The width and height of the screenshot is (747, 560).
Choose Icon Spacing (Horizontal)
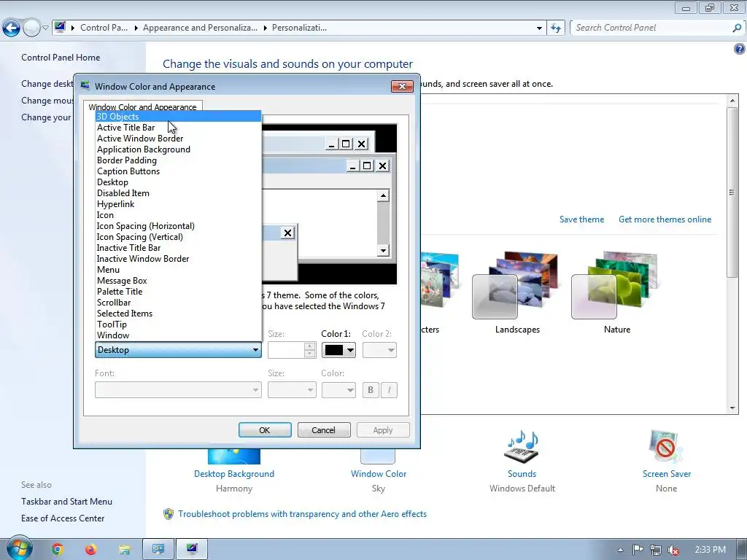pos(178,226)
